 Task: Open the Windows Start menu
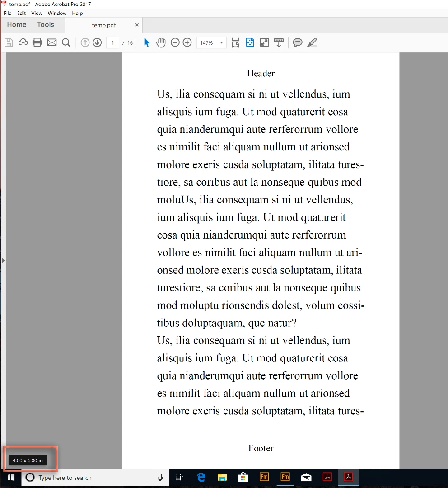point(11,478)
